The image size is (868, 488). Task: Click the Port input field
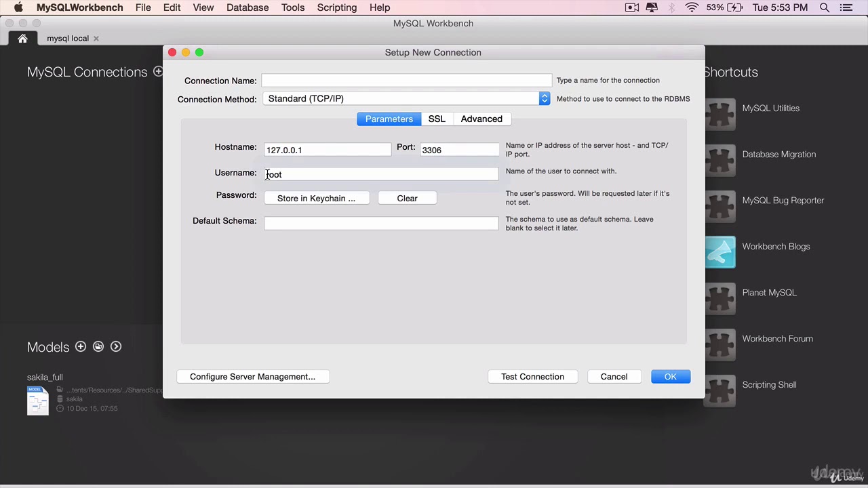click(x=460, y=150)
